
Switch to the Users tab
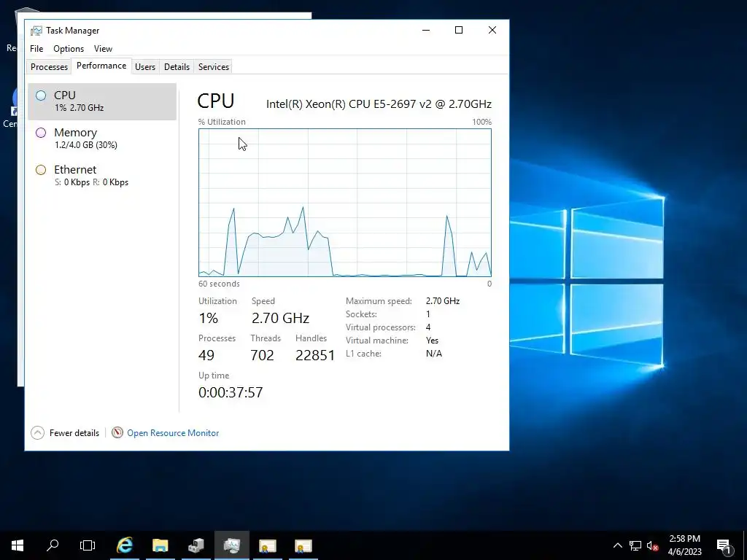[145, 66]
